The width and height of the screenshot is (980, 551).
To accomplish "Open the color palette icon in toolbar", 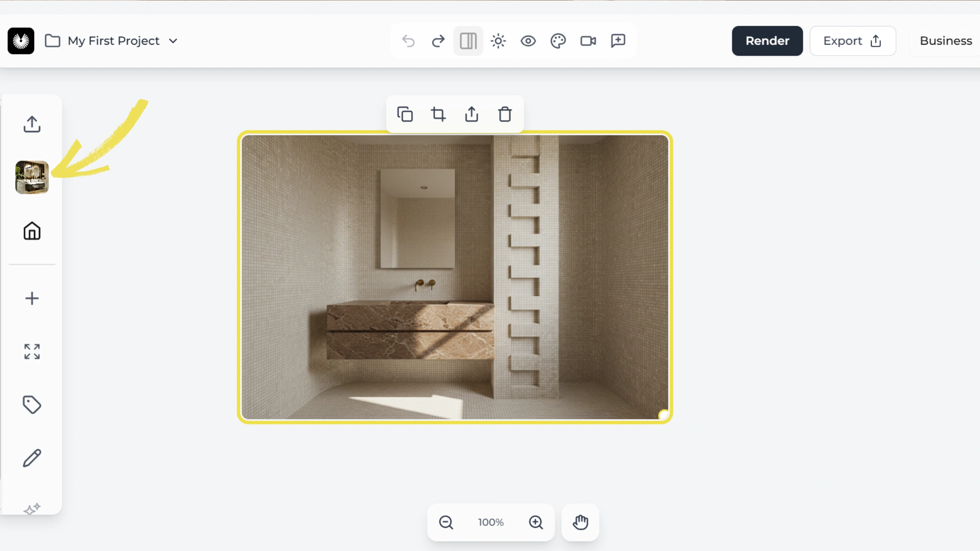I will click(558, 41).
